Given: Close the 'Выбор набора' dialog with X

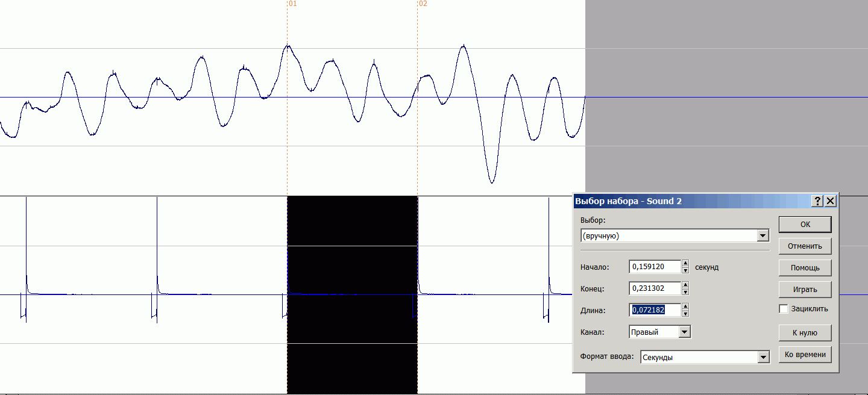Looking at the screenshot, I should tap(831, 201).
